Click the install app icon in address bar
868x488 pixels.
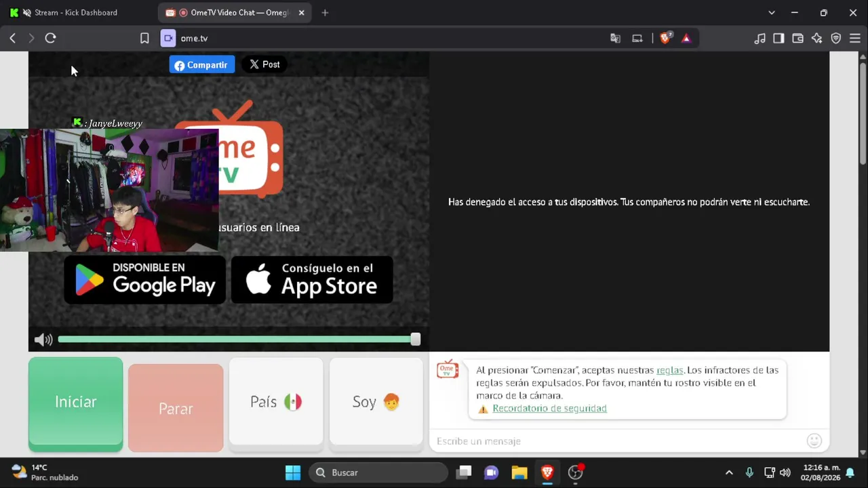637,39
